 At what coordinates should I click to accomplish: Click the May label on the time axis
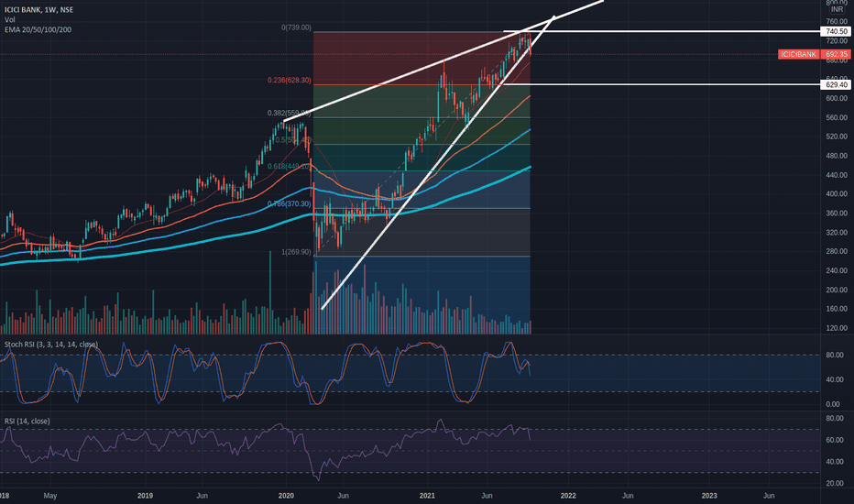tap(50, 496)
